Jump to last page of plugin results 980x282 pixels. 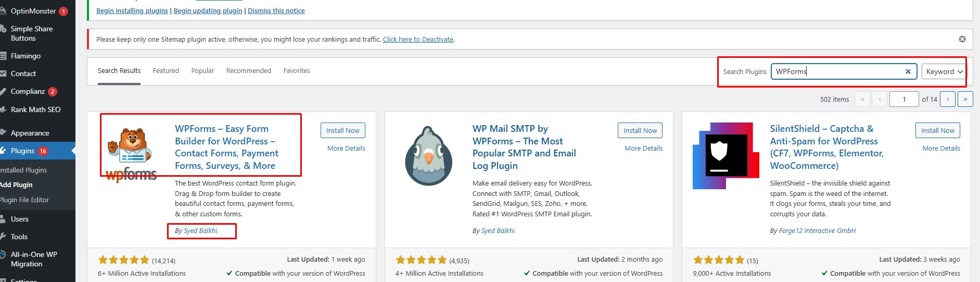(965, 99)
